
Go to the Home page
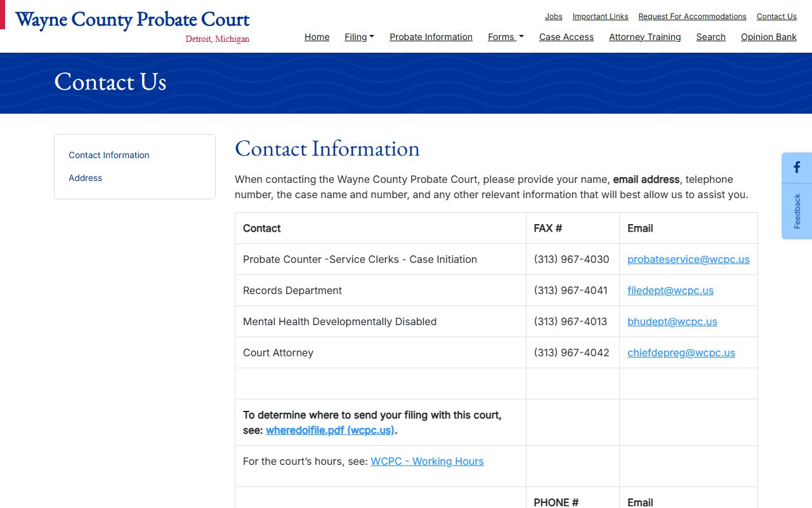(317, 37)
